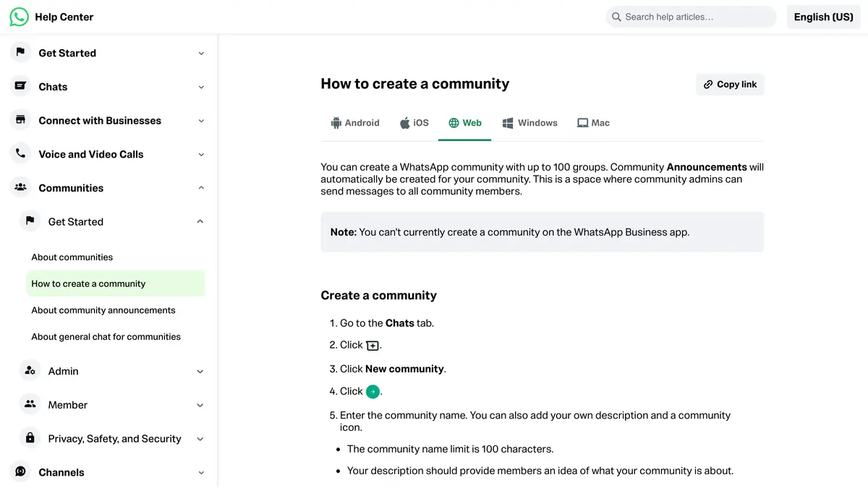The image size is (868, 488).
Task: Go to Help Center home link
Action: pos(64,17)
